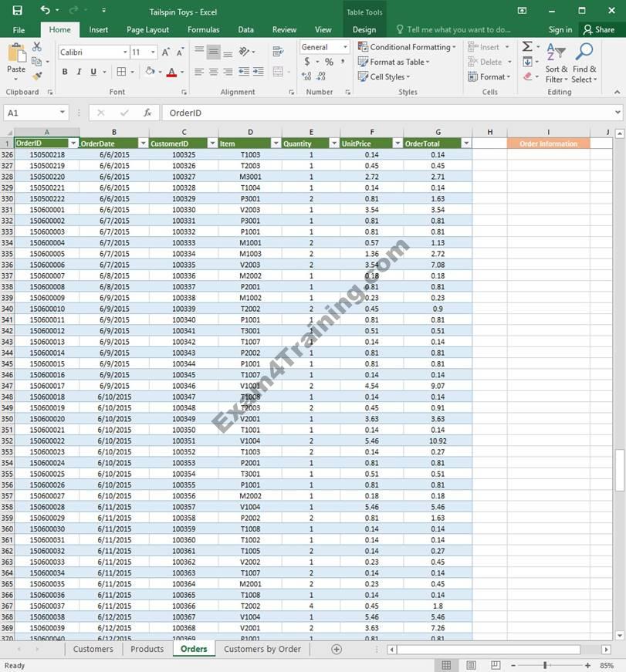Click the AutoSum sigma icon

pyautogui.click(x=527, y=47)
